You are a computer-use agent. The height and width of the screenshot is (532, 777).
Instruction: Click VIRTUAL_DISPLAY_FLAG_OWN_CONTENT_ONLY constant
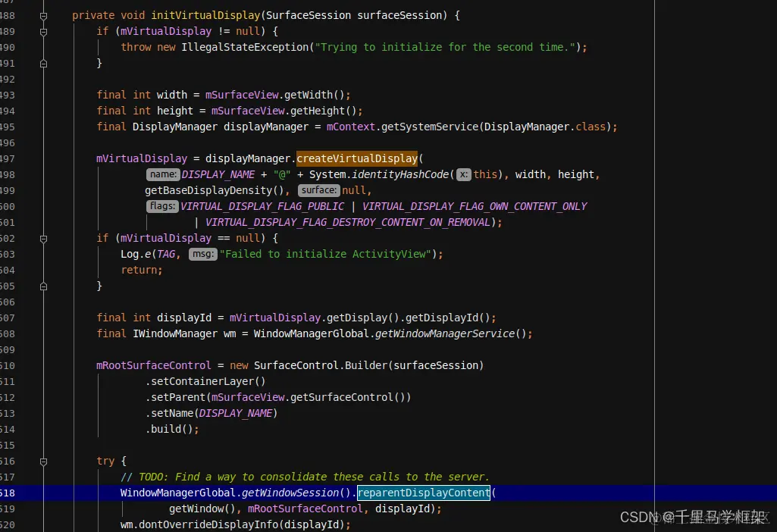point(475,206)
